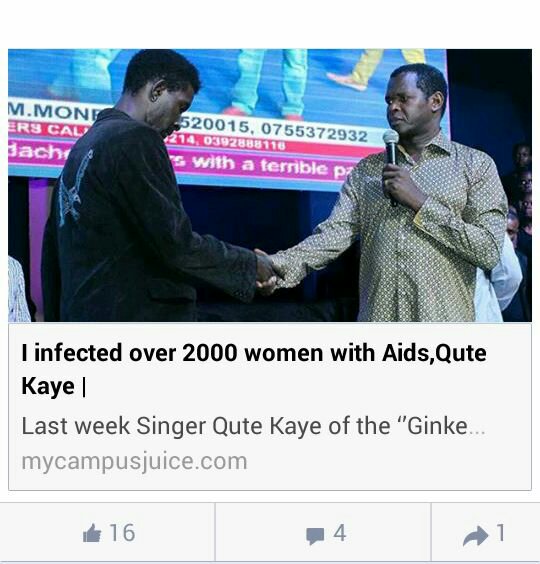The image size is (540, 564).
Task: Tap the share arrow icon
Action: pos(476,536)
